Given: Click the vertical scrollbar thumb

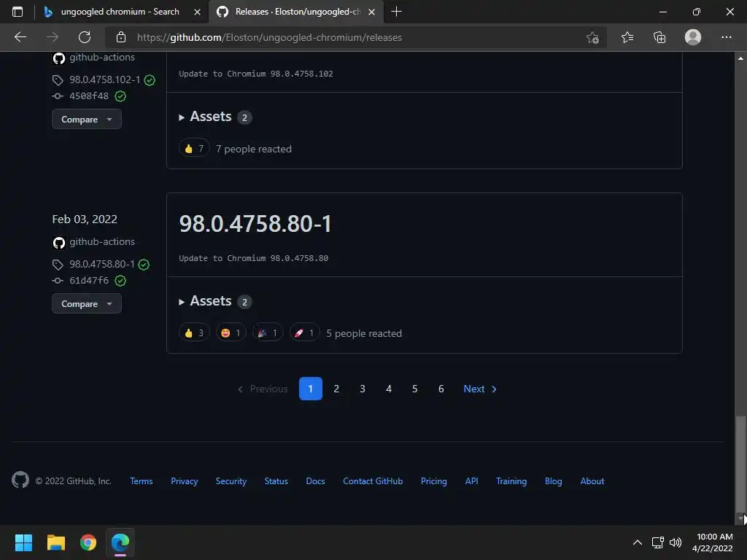Looking at the screenshot, I should pos(741,464).
